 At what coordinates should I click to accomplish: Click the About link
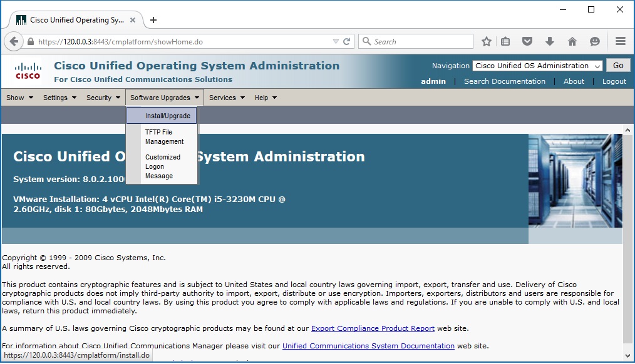click(x=574, y=81)
